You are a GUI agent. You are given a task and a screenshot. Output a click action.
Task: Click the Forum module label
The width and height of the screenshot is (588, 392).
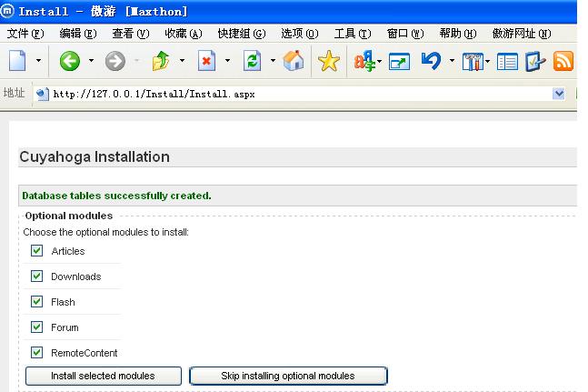click(x=65, y=327)
